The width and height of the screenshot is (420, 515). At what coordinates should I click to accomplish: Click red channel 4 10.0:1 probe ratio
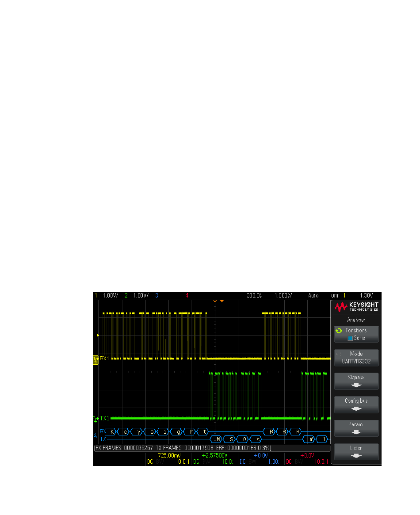[321, 462]
